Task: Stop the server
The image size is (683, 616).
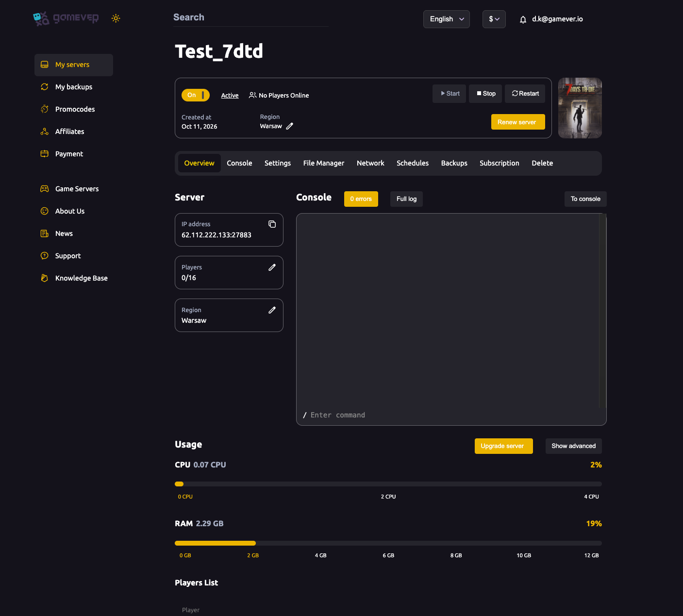Action: coord(485,94)
